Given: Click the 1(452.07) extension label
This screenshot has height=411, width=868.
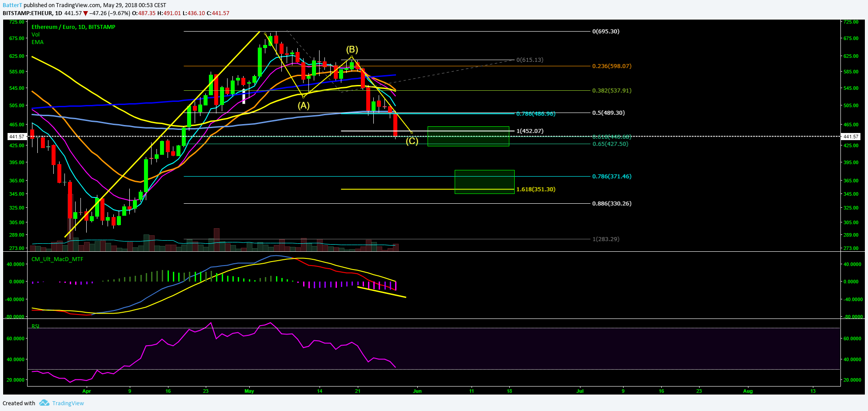Looking at the screenshot, I should (x=530, y=131).
